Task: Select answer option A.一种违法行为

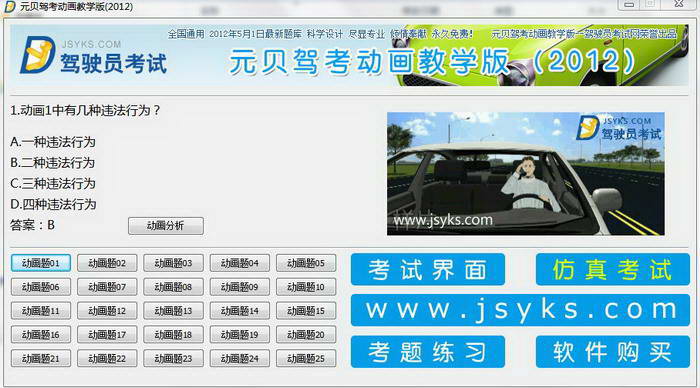Action: point(53,142)
